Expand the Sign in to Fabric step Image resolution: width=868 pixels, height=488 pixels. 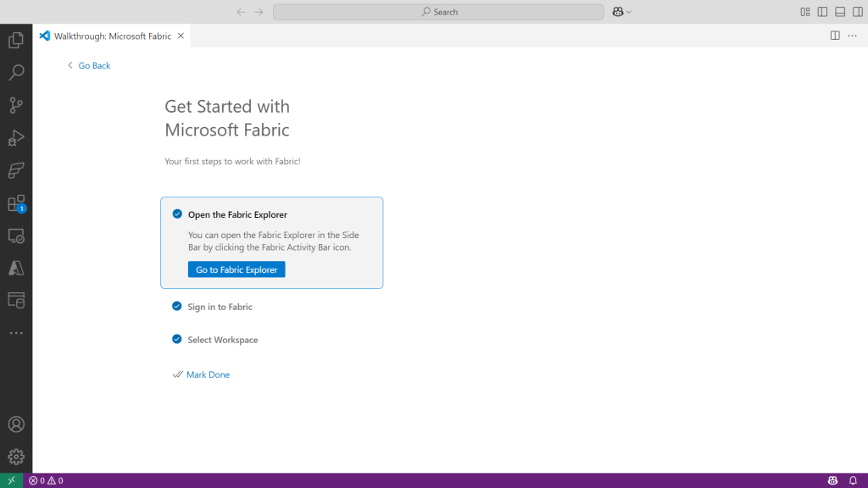coord(220,307)
